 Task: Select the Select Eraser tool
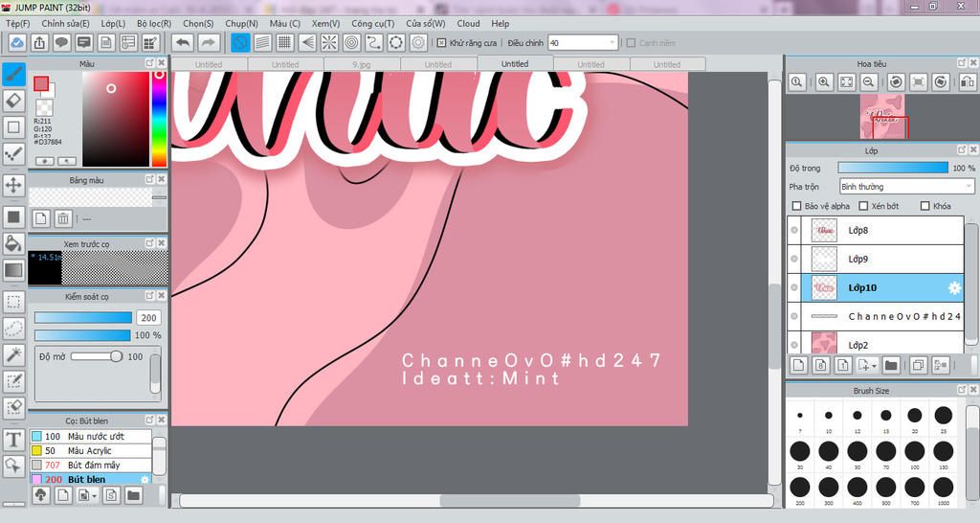(13, 407)
